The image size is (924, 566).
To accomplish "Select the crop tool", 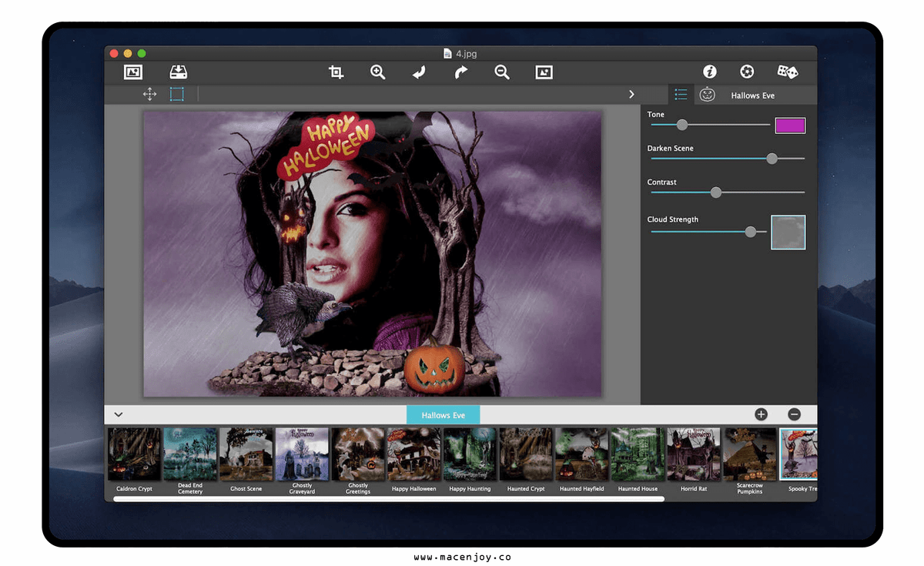I will click(336, 72).
